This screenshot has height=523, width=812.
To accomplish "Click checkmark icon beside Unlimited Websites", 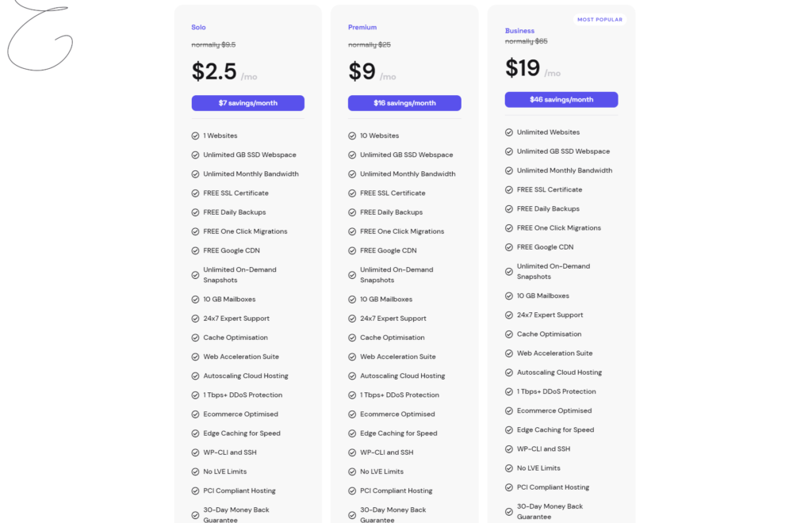I will (509, 132).
